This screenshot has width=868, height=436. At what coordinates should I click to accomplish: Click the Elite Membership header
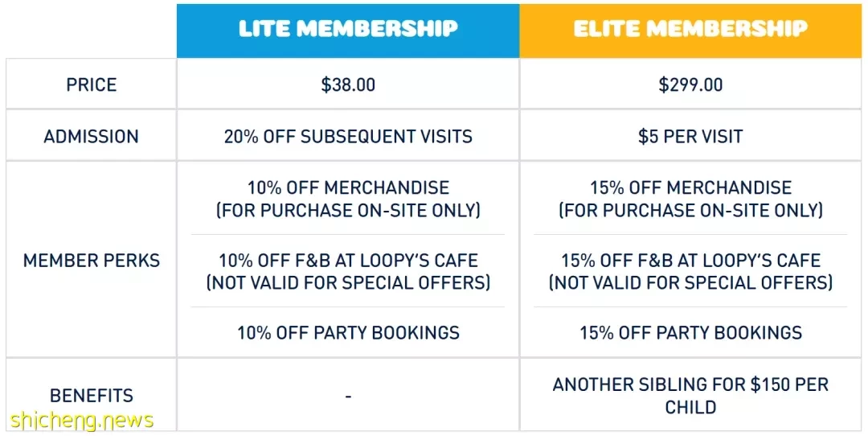click(690, 29)
